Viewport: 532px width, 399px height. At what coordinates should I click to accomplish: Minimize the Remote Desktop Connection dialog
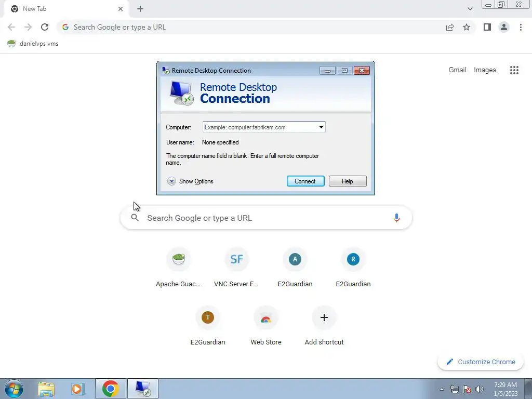(x=327, y=70)
